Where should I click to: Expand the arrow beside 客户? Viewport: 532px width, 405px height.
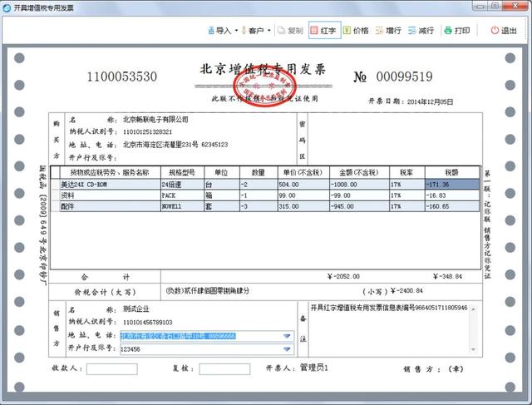coord(269,31)
